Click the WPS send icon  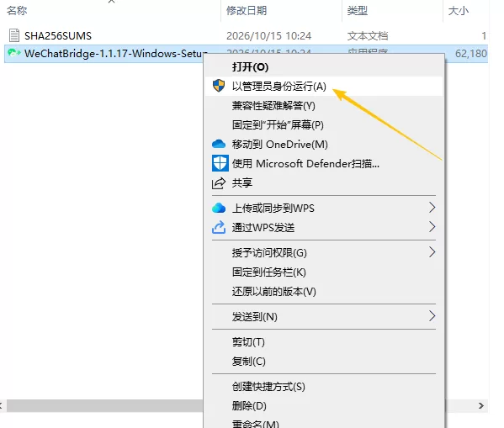click(x=219, y=227)
